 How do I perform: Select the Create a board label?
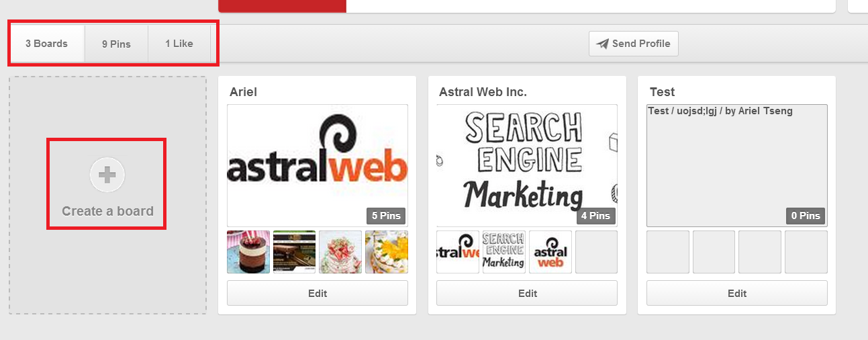(107, 211)
